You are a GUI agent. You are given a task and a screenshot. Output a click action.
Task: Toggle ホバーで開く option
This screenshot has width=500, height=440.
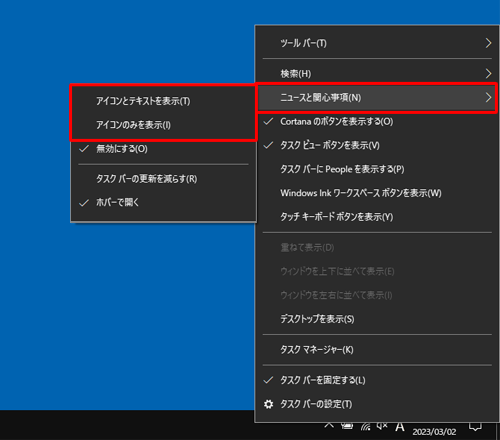(163, 202)
